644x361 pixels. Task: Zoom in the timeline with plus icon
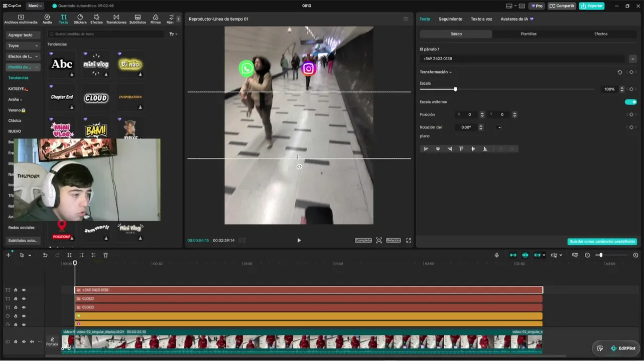635,255
